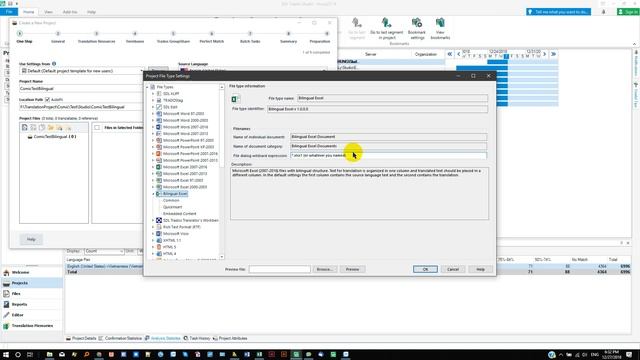Image resolution: width=640 pixels, height=360 pixels.
Task: Open Bookmark settings in the ribbon
Action: [416, 28]
